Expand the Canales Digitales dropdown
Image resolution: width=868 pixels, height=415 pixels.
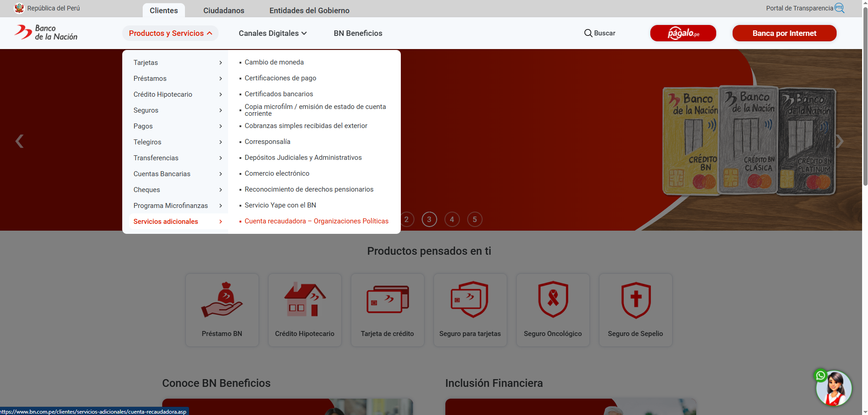[273, 33]
